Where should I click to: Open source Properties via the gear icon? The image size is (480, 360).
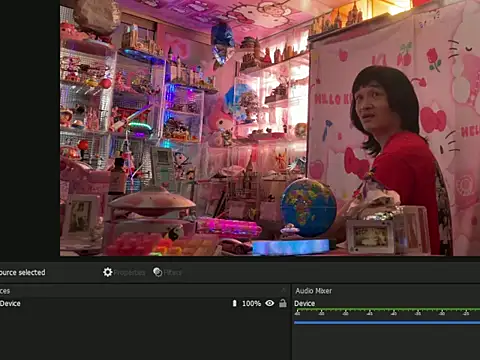click(x=124, y=272)
